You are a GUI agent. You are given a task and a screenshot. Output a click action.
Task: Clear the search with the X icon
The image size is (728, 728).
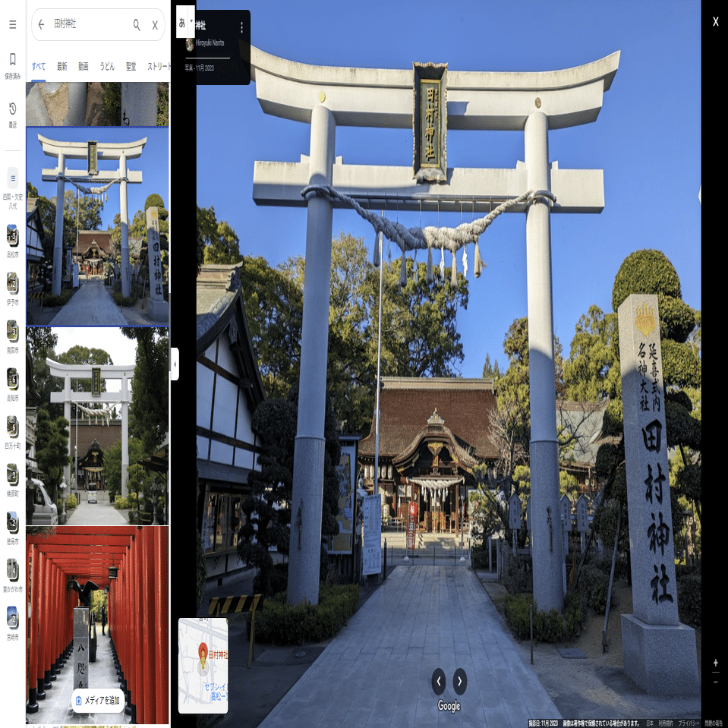pos(155,25)
